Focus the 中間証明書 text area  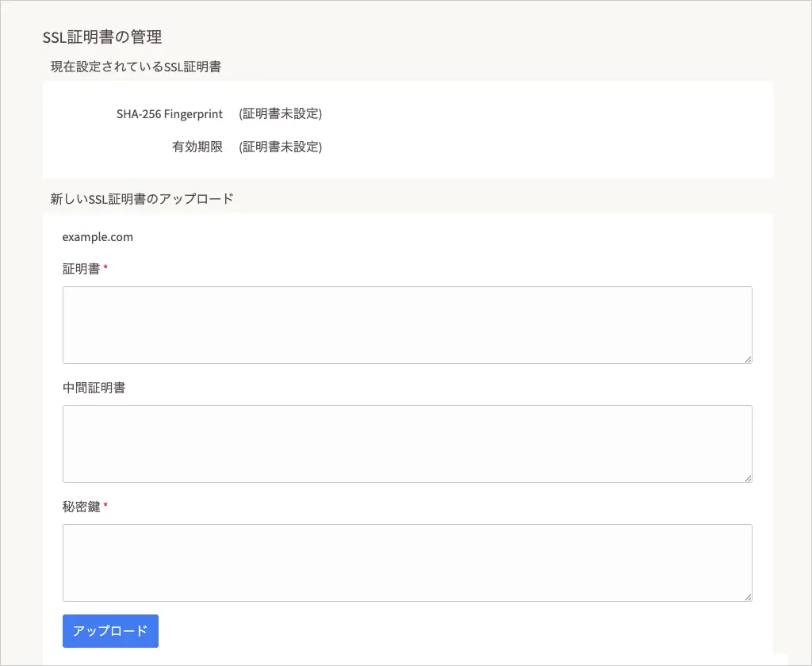point(407,444)
